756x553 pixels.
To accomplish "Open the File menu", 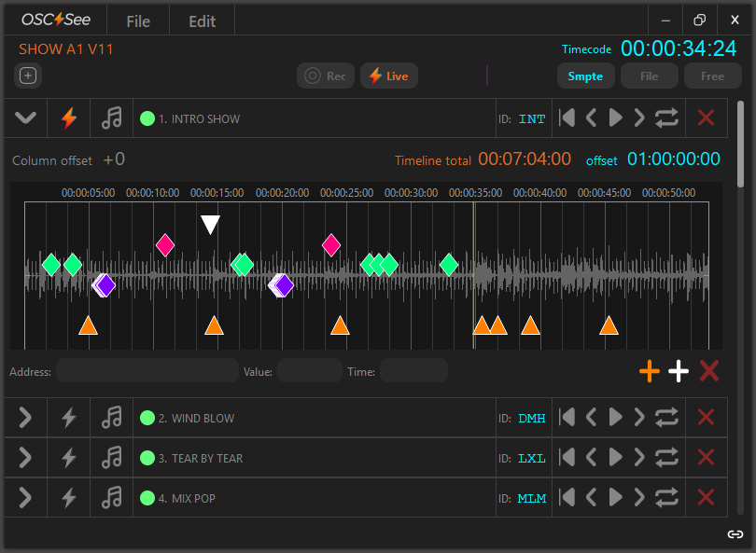I will (138, 21).
